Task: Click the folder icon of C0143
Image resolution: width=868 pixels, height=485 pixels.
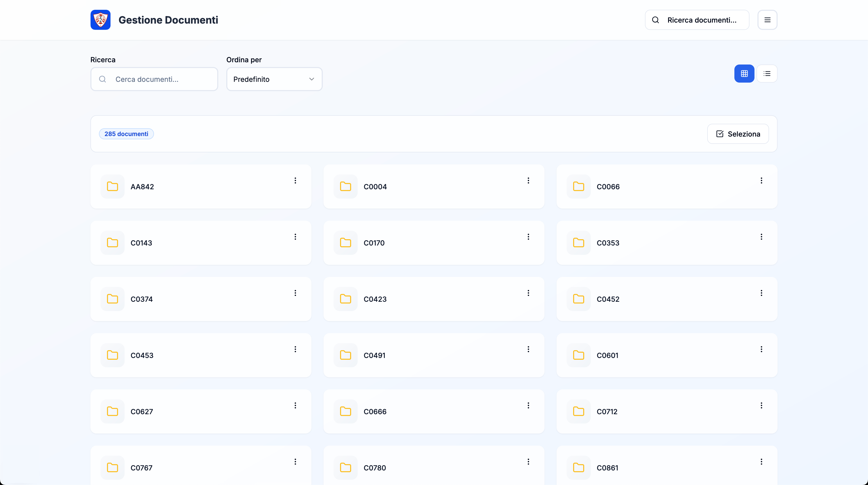Action: 112,243
